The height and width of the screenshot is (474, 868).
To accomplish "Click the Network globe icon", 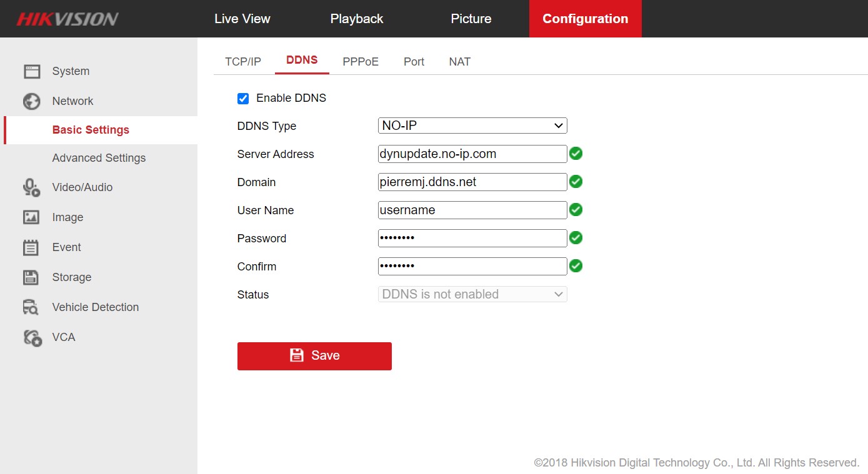I will (31, 101).
